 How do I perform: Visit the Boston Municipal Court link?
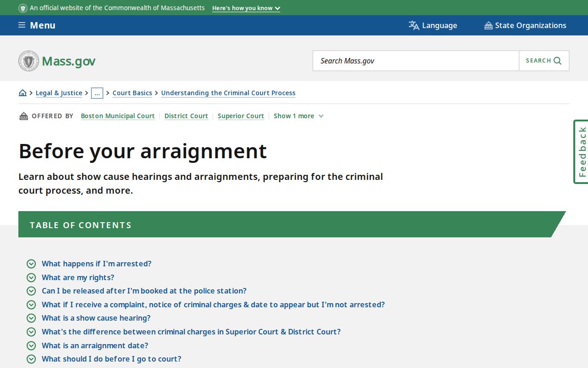[118, 116]
